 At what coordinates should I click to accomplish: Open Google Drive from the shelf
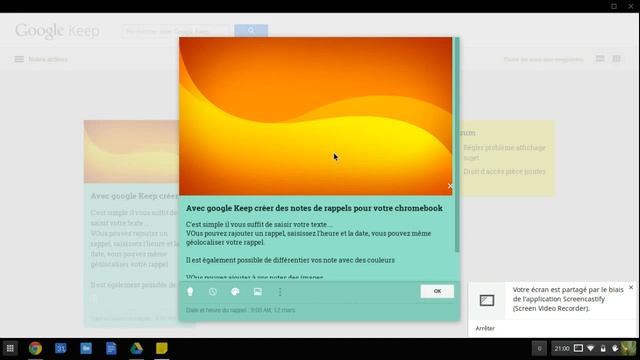(x=136, y=348)
